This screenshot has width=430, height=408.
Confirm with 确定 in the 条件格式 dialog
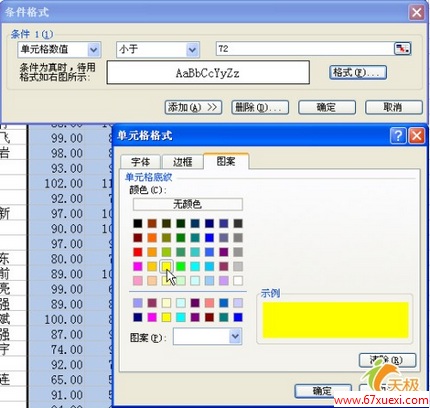coord(327,107)
